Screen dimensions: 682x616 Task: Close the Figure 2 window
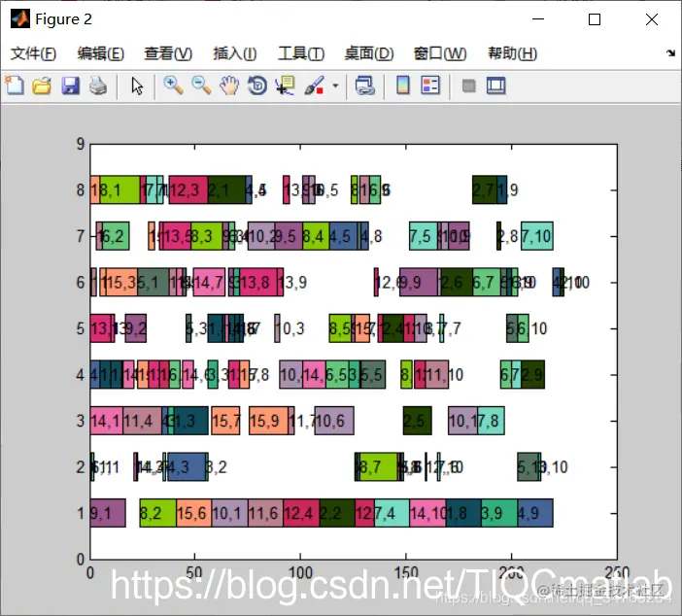pos(652,19)
